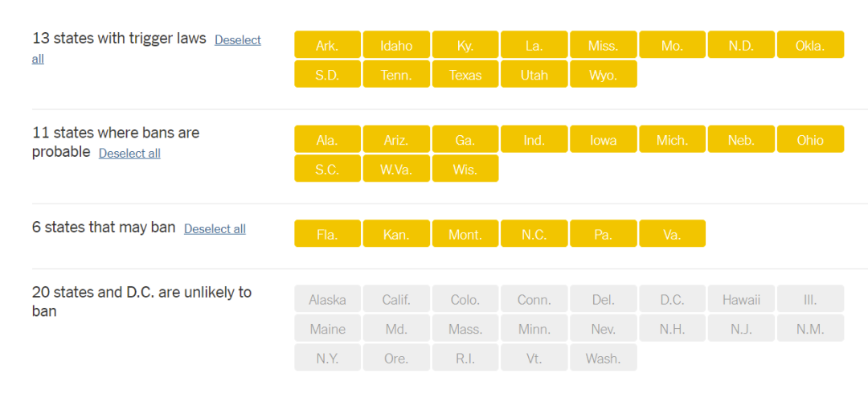Toggle the W.Va. state button
The width and height of the screenshot is (868, 394).
(396, 169)
